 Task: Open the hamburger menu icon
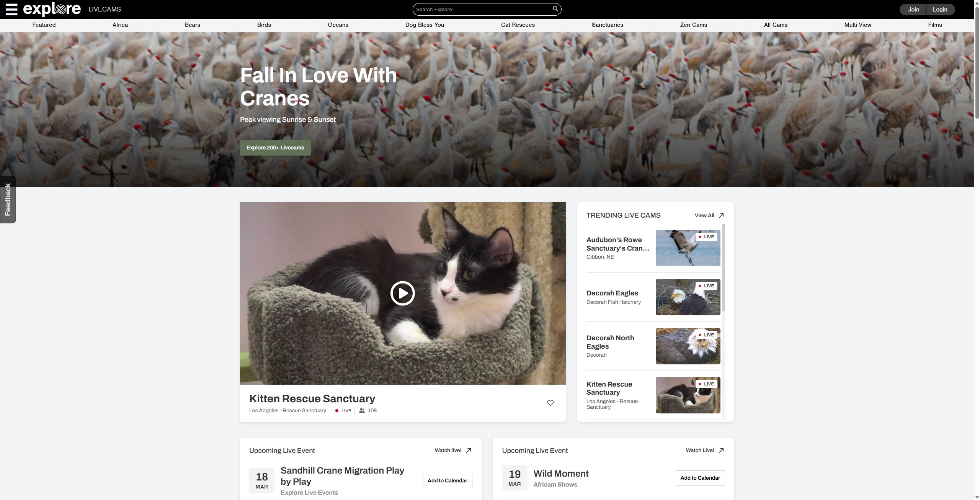[11, 9]
